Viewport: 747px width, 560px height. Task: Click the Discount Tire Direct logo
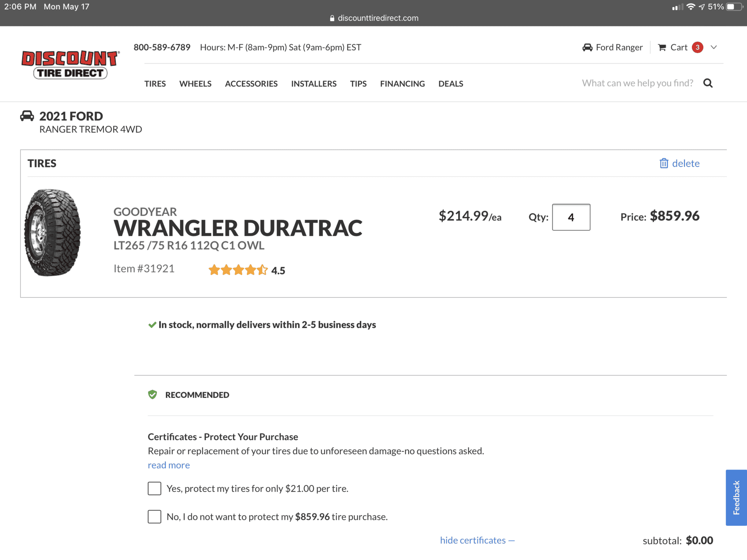coord(70,64)
